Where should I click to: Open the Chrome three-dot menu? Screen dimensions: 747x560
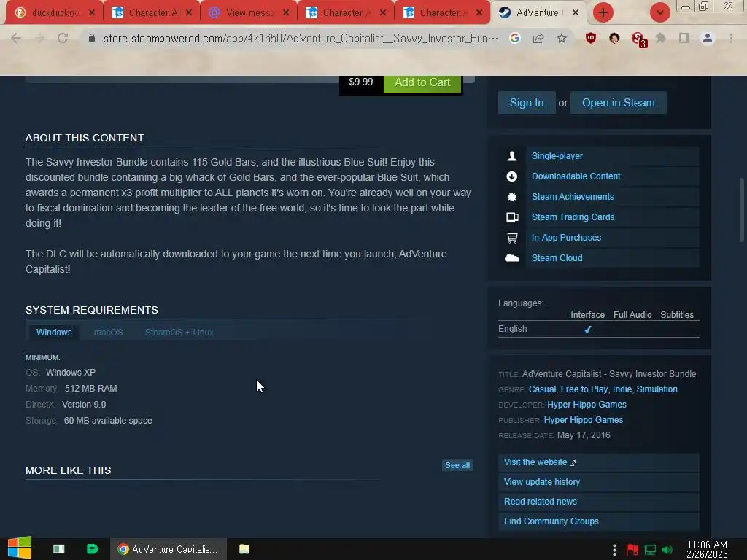click(731, 38)
